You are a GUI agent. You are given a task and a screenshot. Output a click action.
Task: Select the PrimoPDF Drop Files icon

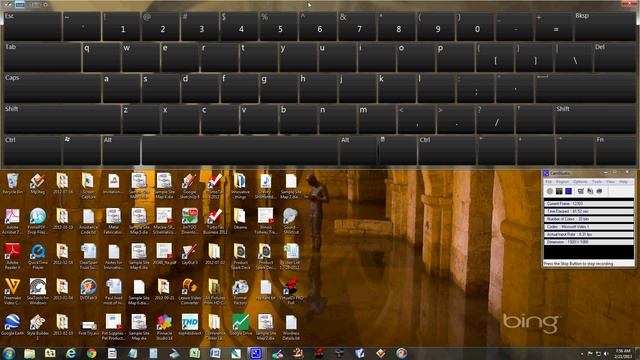point(38,221)
